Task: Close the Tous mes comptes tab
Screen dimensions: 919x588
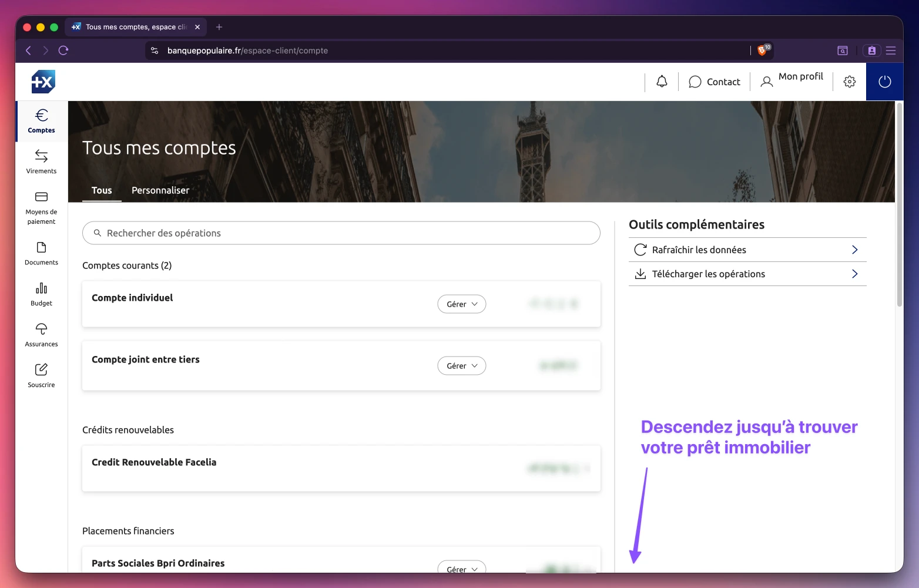Action: point(197,27)
